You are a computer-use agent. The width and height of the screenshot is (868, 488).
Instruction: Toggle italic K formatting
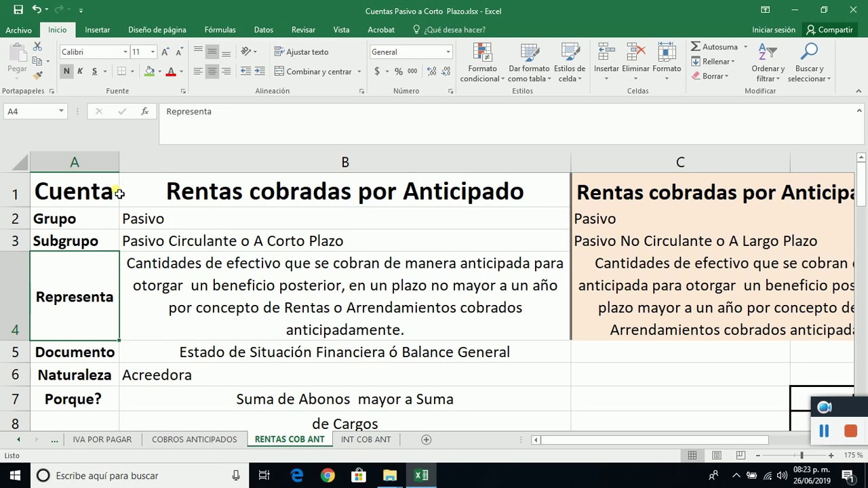pos(80,71)
